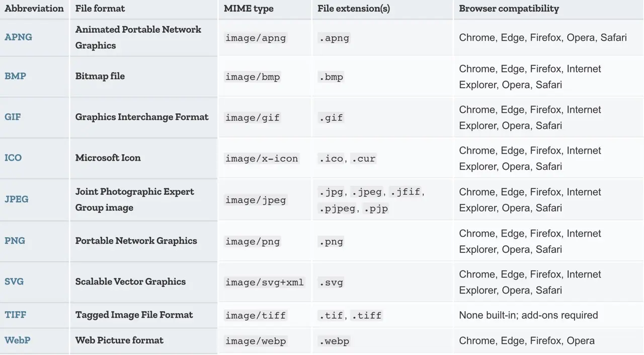The height and width of the screenshot is (355, 644).
Task: Click the image/svg+xml MIME type text
Action: [x=265, y=282]
